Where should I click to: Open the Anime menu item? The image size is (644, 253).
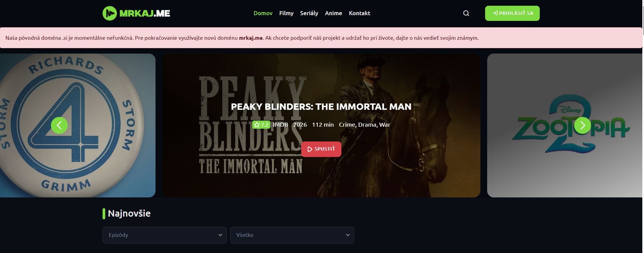click(x=334, y=13)
